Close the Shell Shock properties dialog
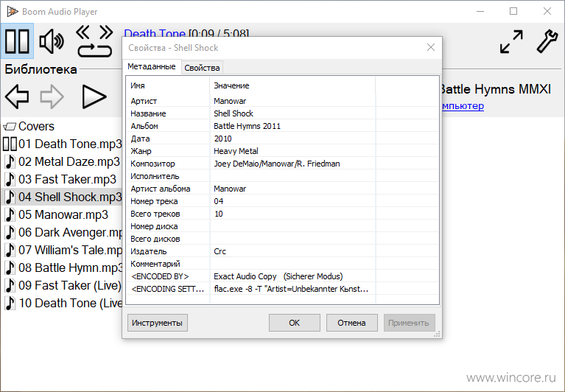 (x=431, y=47)
